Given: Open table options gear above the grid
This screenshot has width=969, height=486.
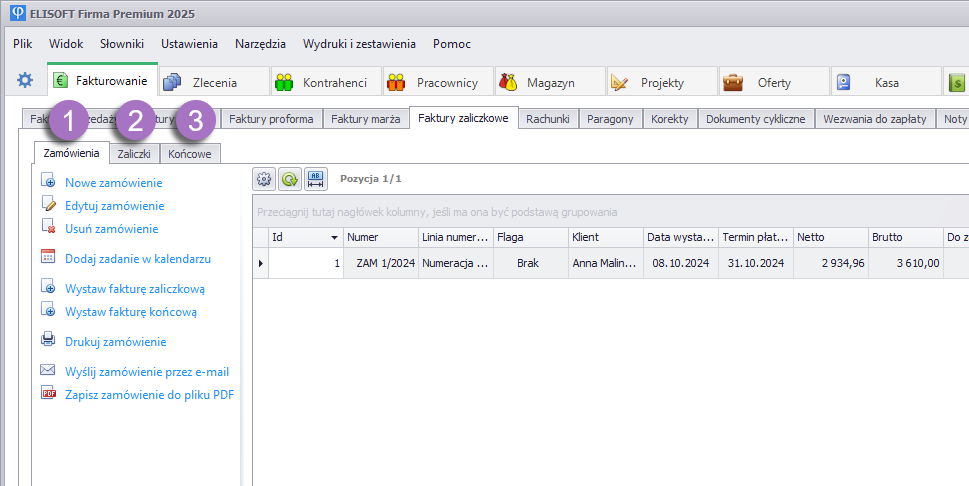Looking at the screenshot, I should click(x=264, y=179).
